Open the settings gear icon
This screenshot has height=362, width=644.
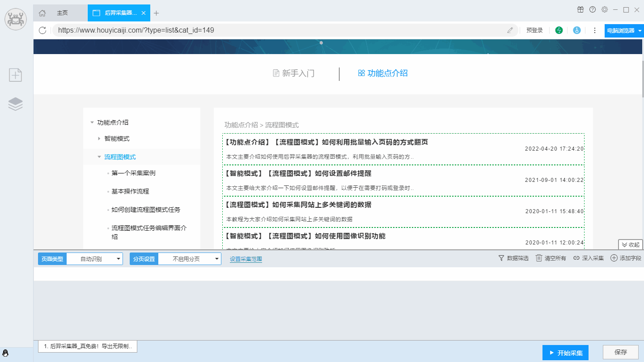(605, 9)
